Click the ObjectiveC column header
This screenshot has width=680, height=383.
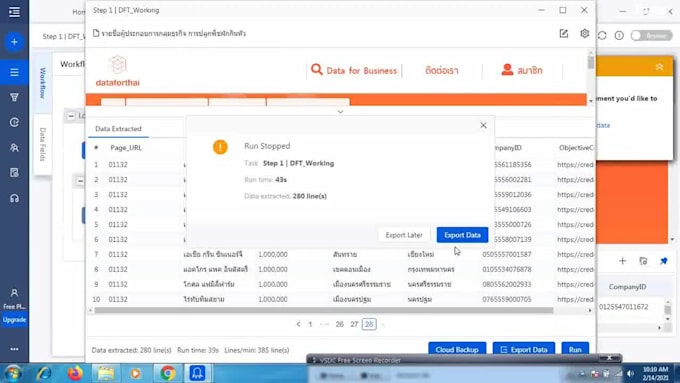(576, 148)
